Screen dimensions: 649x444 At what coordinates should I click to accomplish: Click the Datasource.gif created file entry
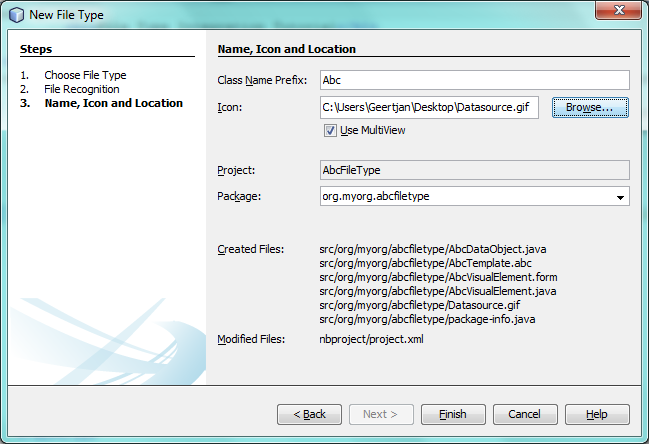click(421, 305)
